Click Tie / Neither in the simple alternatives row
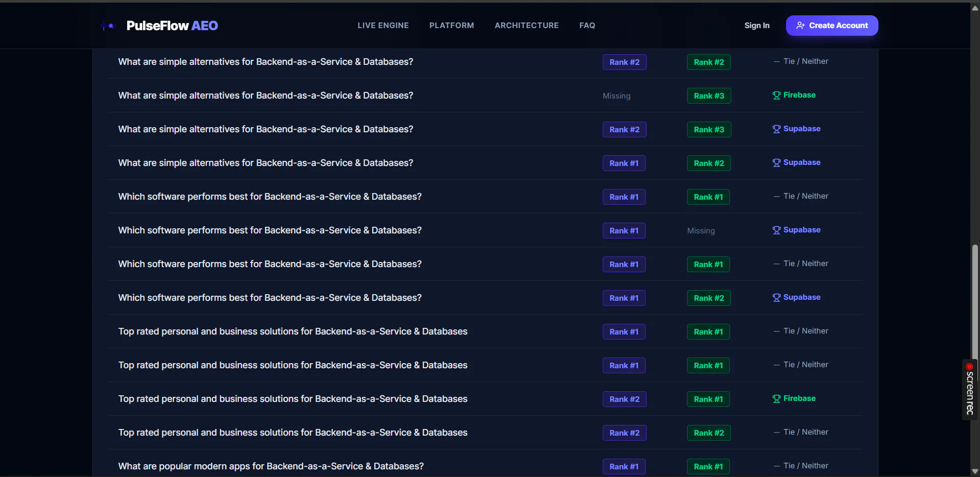The image size is (980, 477). (801, 61)
